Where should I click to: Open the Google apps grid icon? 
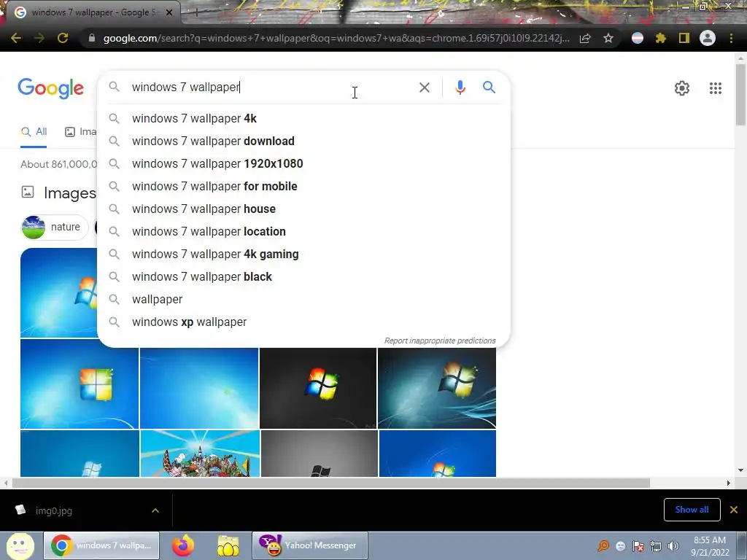[715, 88]
